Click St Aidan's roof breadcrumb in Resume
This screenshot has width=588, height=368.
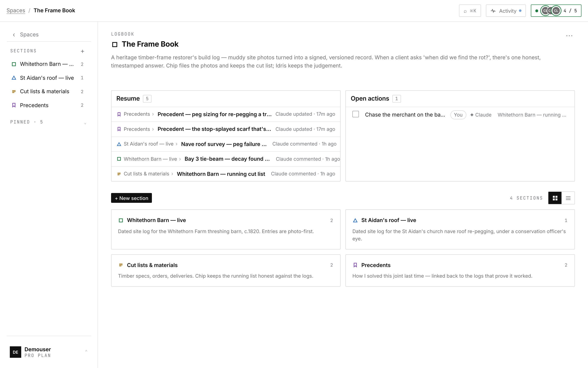[148, 144]
